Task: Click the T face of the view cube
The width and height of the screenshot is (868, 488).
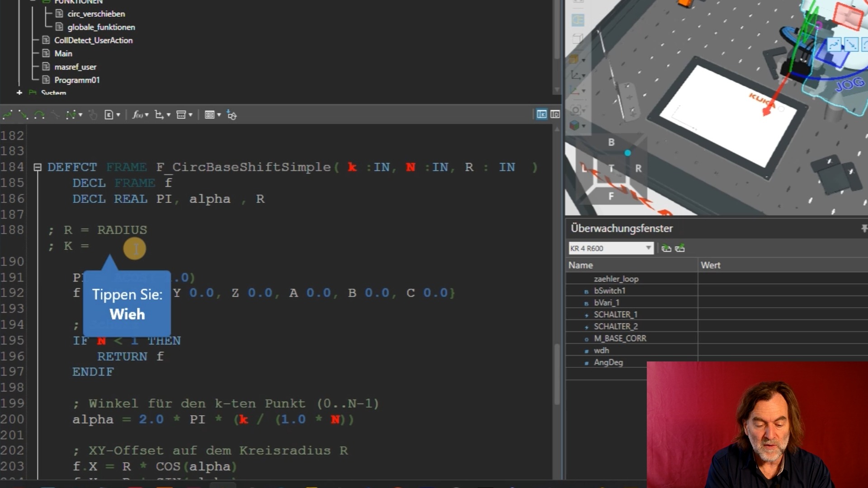Action: (x=611, y=169)
